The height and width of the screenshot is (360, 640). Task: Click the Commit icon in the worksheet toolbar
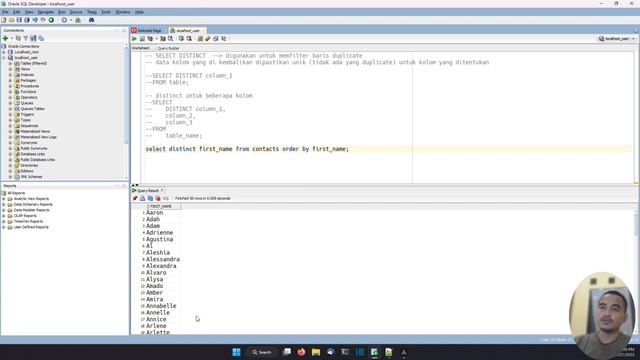tap(181, 39)
